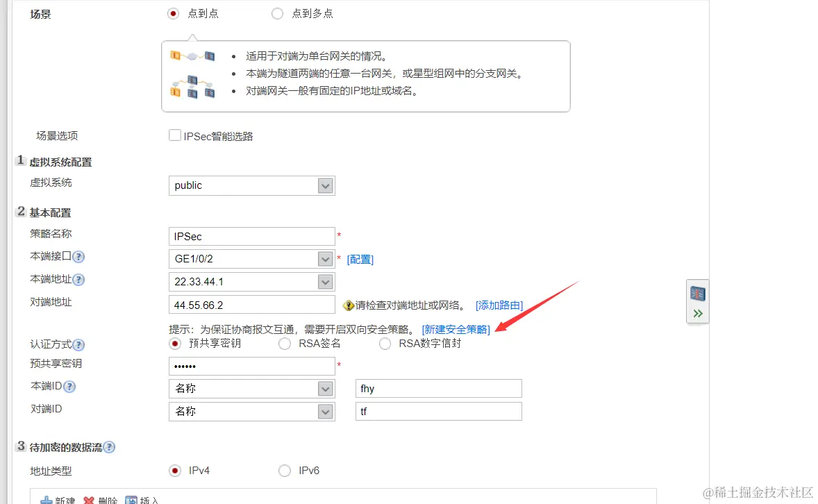This screenshot has height=504, width=818.
Task: Click text 对端网关一般有固定的IP地址或域名
Action: coord(332,91)
